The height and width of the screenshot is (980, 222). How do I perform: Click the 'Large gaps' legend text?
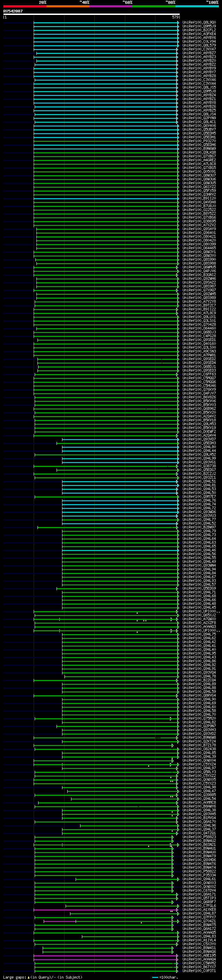coord(15,977)
